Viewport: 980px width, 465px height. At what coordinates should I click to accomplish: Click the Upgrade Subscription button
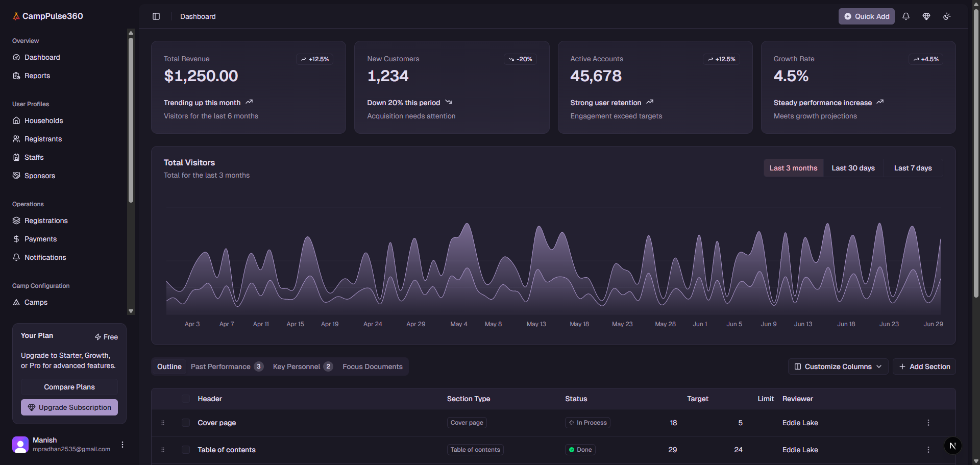click(x=69, y=407)
